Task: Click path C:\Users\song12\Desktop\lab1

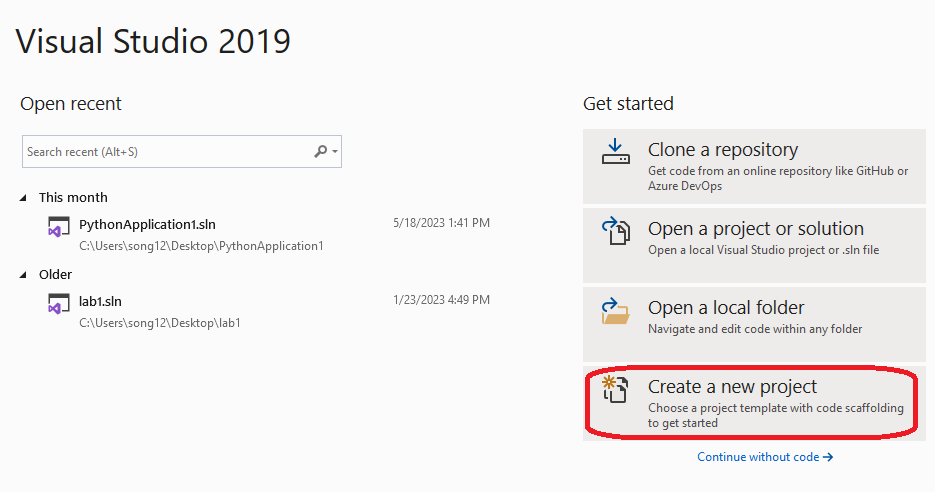Action: (160, 323)
